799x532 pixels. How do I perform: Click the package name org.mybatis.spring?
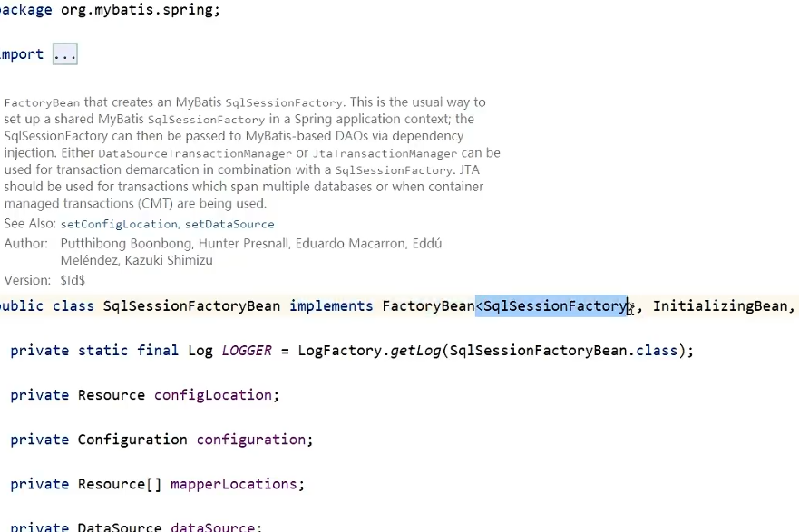pos(137,10)
